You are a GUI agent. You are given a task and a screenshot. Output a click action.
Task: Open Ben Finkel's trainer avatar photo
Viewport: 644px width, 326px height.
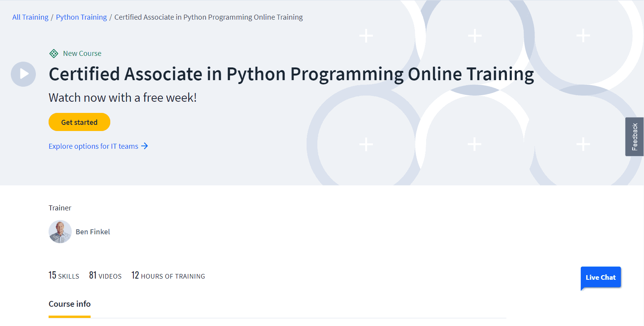click(x=60, y=232)
